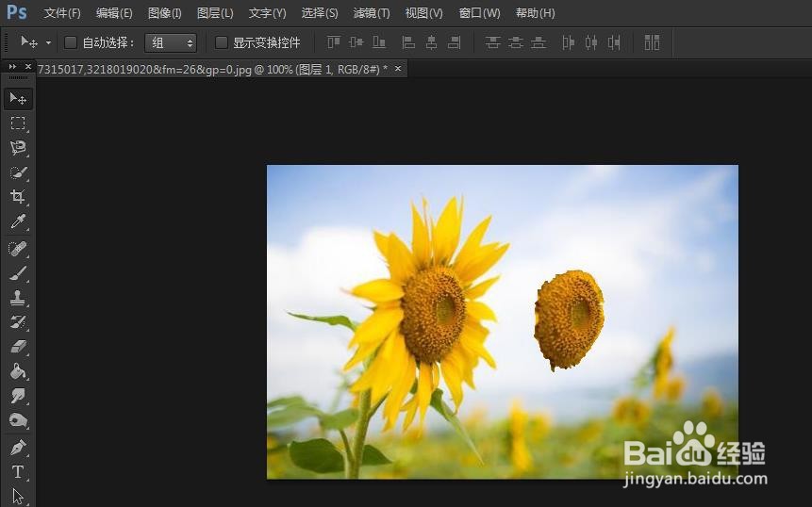Open the 视图(V) menu
The width and height of the screenshot is (812, 507).
point(423,13)
